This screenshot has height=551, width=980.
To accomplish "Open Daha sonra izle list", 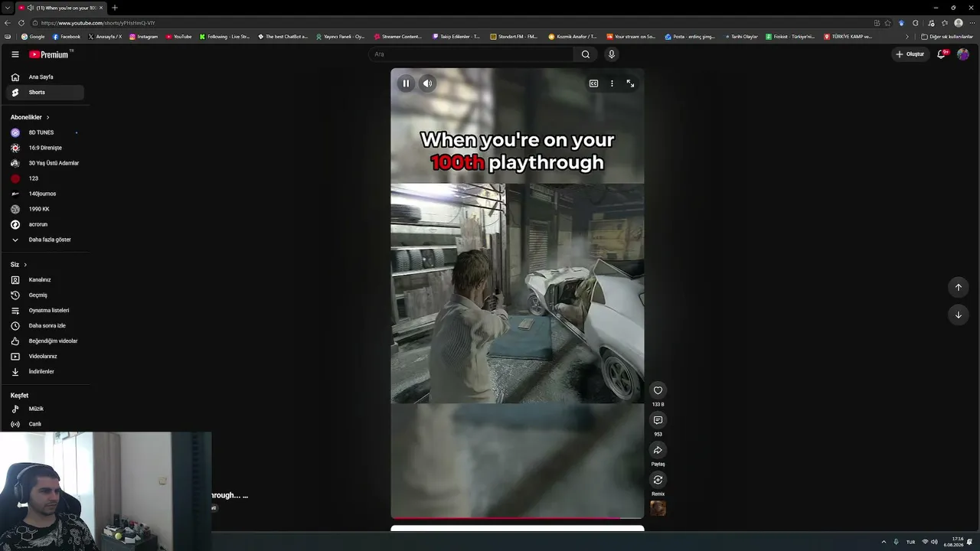I will [x=45, y=326].
